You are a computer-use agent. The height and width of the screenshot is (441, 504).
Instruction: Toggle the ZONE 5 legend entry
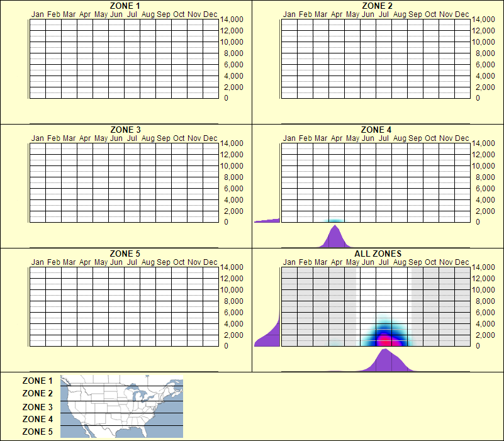click(36, 432)
